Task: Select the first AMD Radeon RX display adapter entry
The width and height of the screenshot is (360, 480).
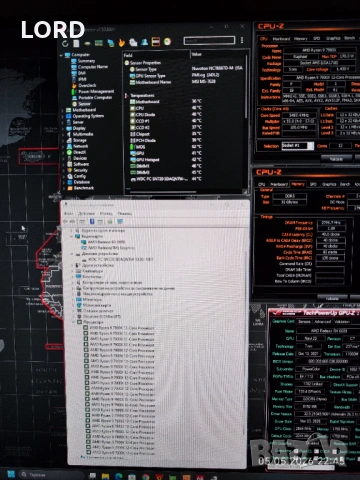Action: (x=103, y=242)
